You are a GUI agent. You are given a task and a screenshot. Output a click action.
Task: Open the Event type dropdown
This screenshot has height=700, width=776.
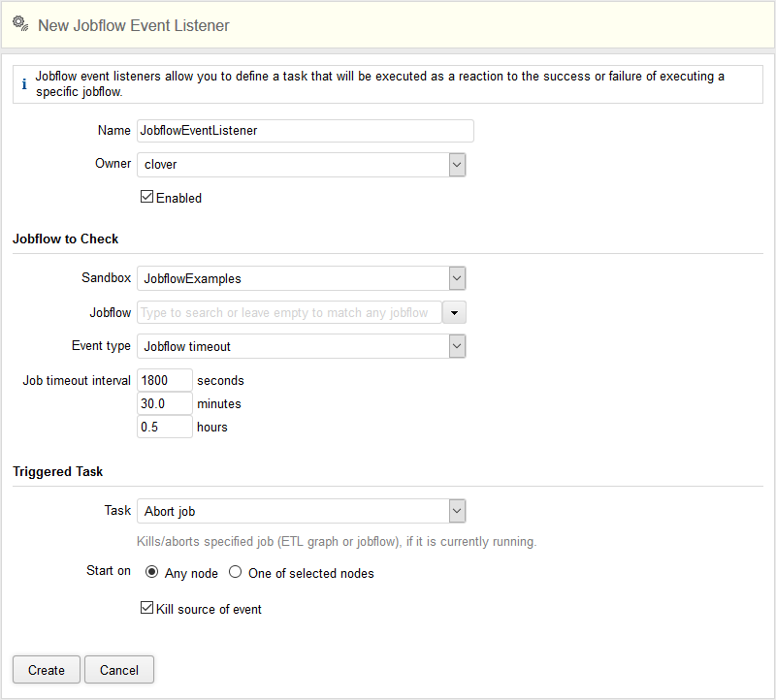click(457, 346)
